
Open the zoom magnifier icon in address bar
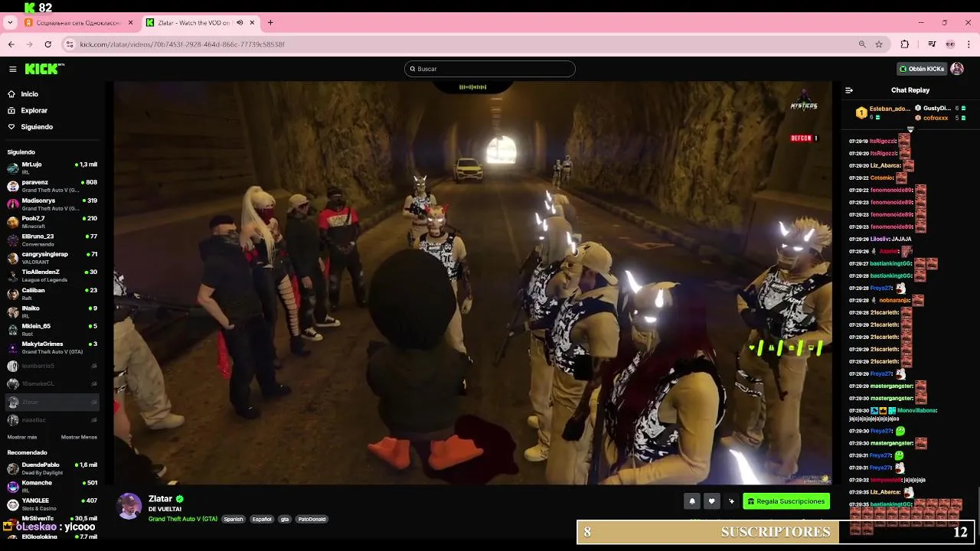pos(862,44)
